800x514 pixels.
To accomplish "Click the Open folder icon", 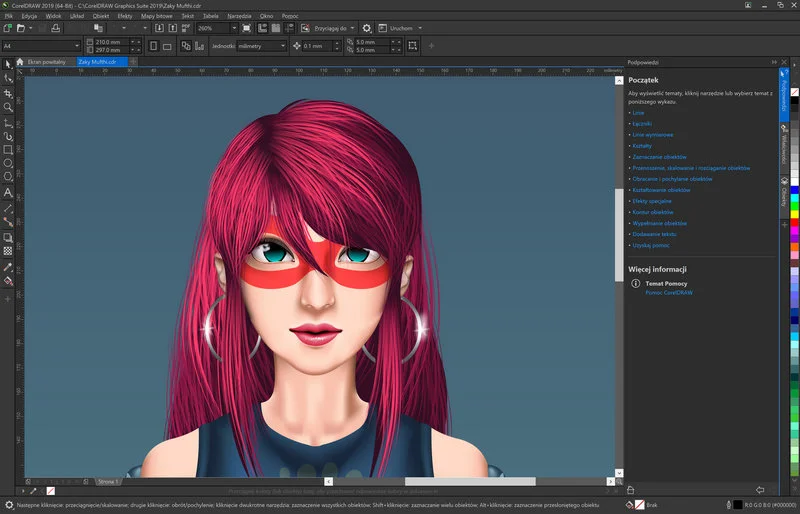I will (21, 28).
